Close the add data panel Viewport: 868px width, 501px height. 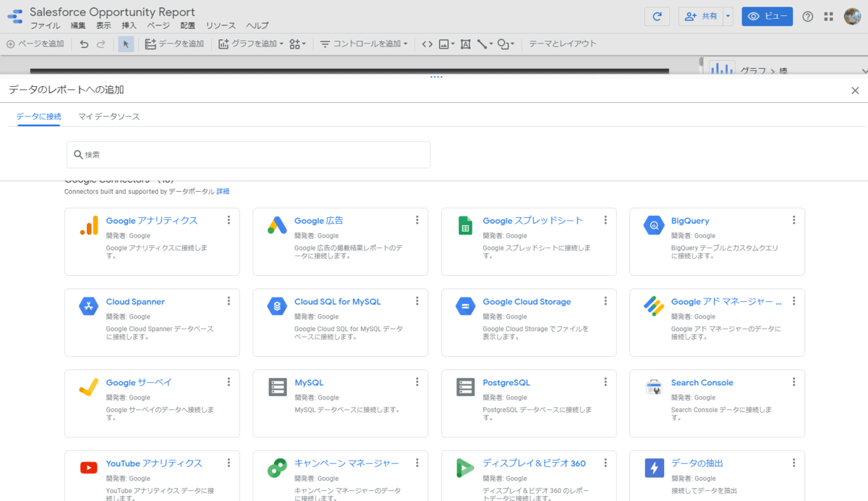pyautogui.click(x=855, y=90)
